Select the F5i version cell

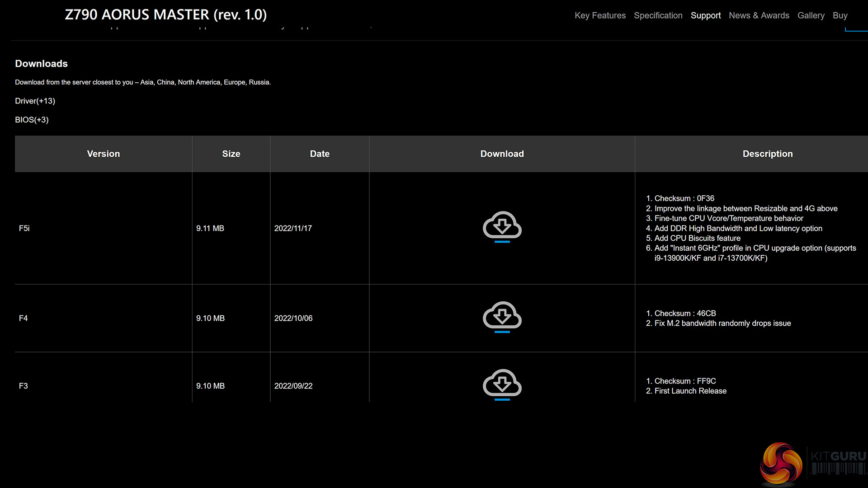pyautogui.click(x=24, y=228)
